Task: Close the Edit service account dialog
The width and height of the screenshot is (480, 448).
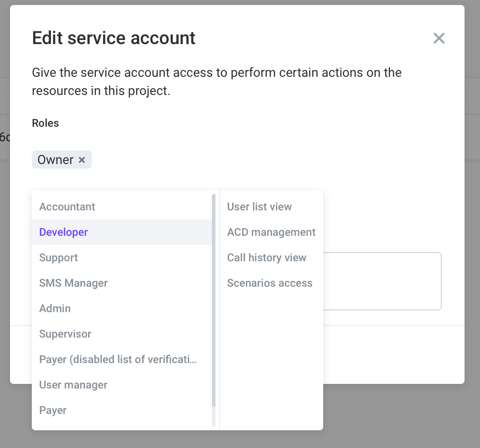Action: point(439,38)
